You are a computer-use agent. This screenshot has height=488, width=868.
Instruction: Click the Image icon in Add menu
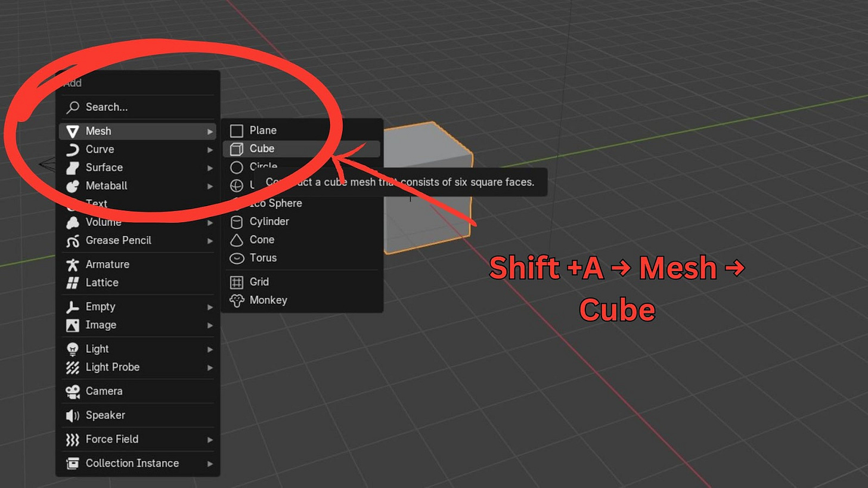(73, 325)
